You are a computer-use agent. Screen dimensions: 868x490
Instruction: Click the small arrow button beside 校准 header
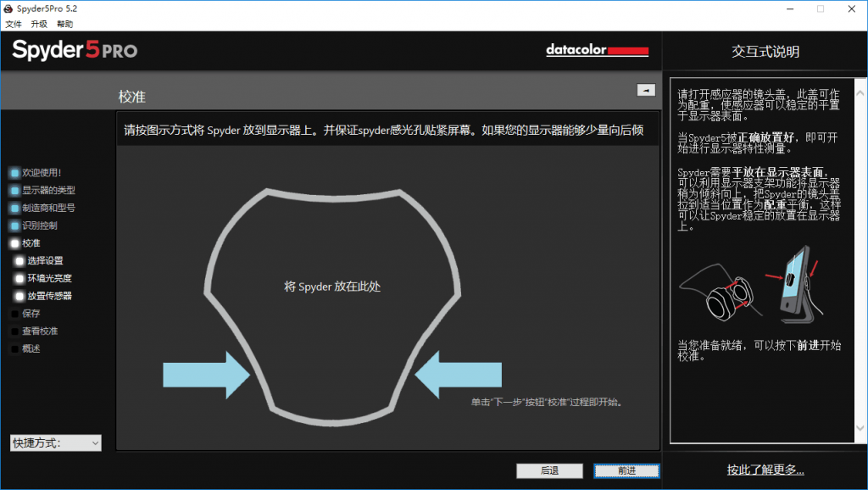point(646,90)
